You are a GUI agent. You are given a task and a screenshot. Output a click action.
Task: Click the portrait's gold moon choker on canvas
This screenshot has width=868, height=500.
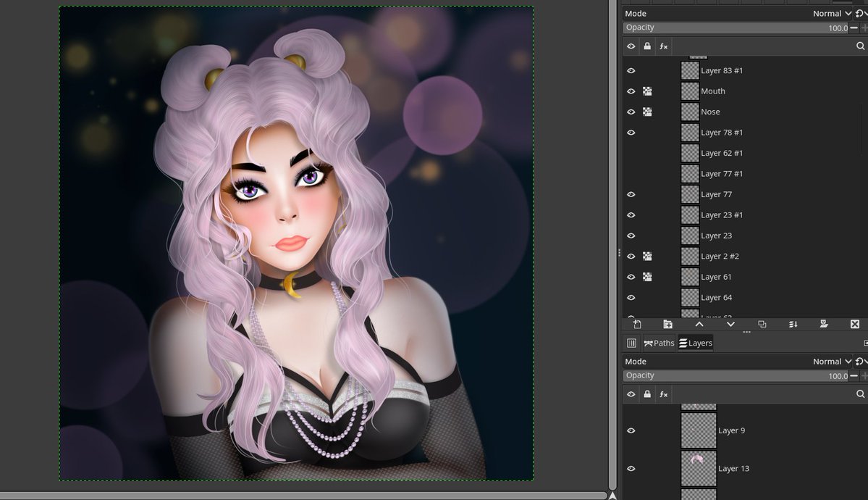(291, 284)
